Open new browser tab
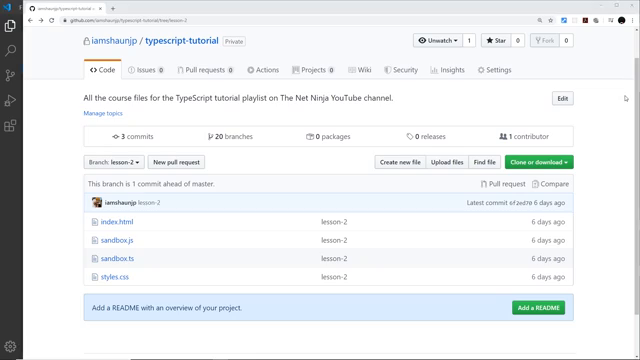Viewport: 640px width, 360px height. coord(113,9)
